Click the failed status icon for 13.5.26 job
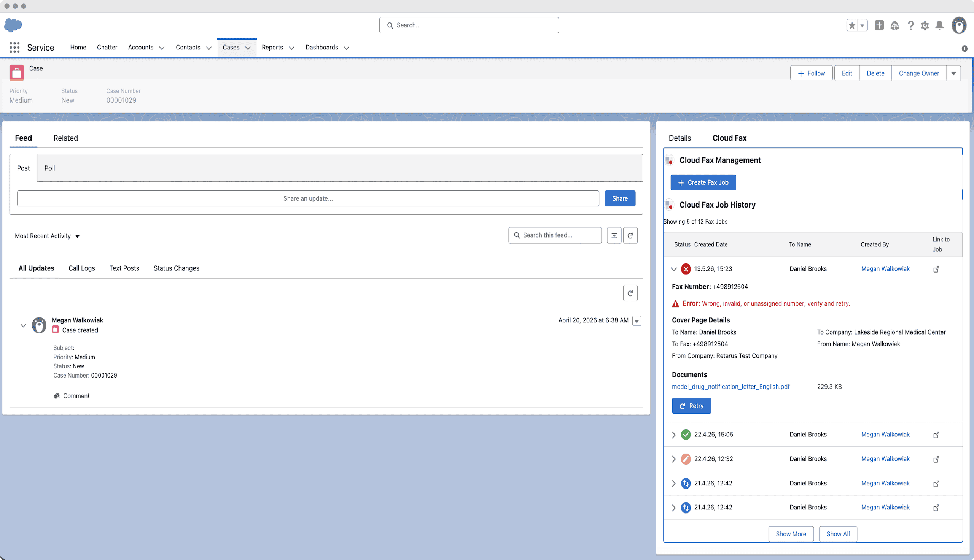The width and height of the screenshot is (974, 560). (686, 269)
